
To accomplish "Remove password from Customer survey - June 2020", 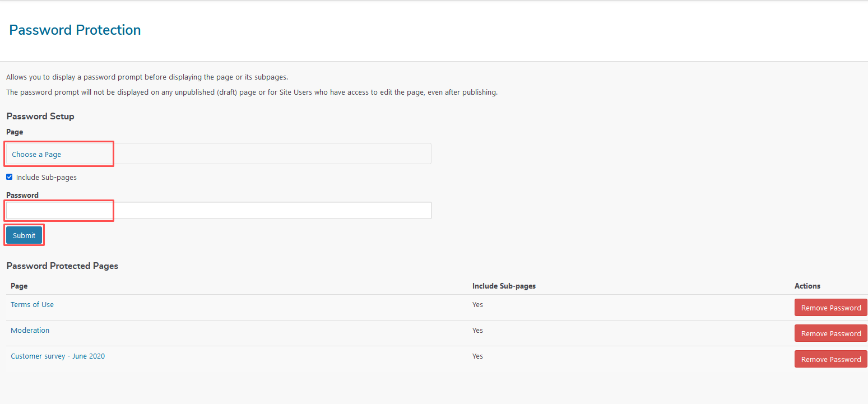I will 831,359.
